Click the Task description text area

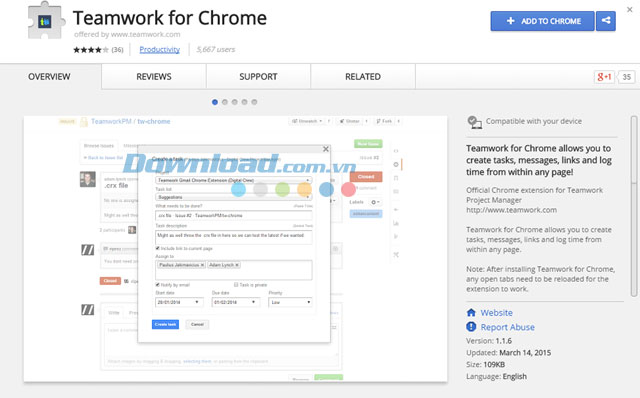[233, 237]
